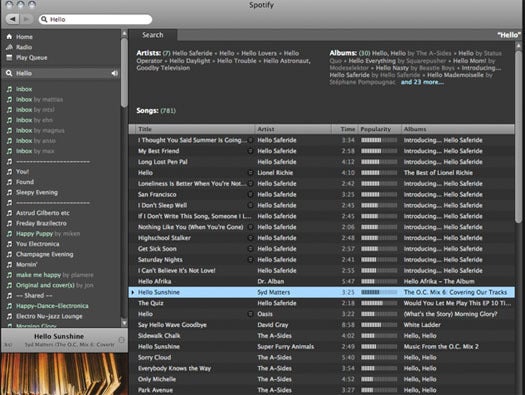Click the magnifier icon in search field
This screenshot has height=395, width=525.
[44, 19]
